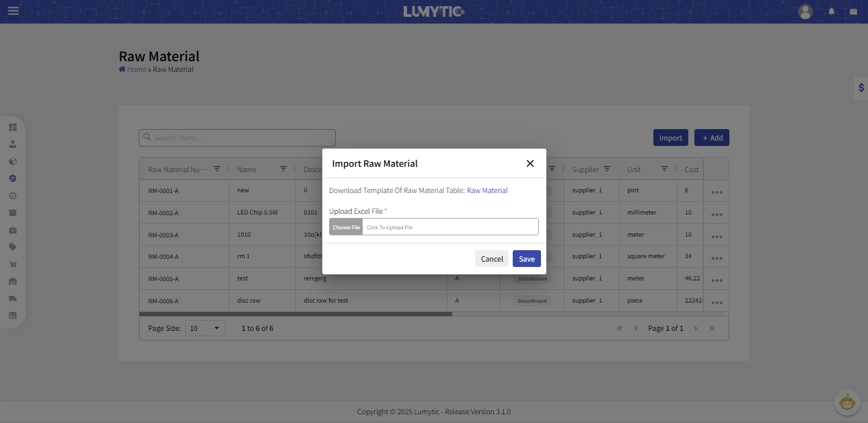Image resolution: width=868 pixels, height=423 pixels.
Task: Open filter menu for Unit column
Action: [x=664, y=169]
